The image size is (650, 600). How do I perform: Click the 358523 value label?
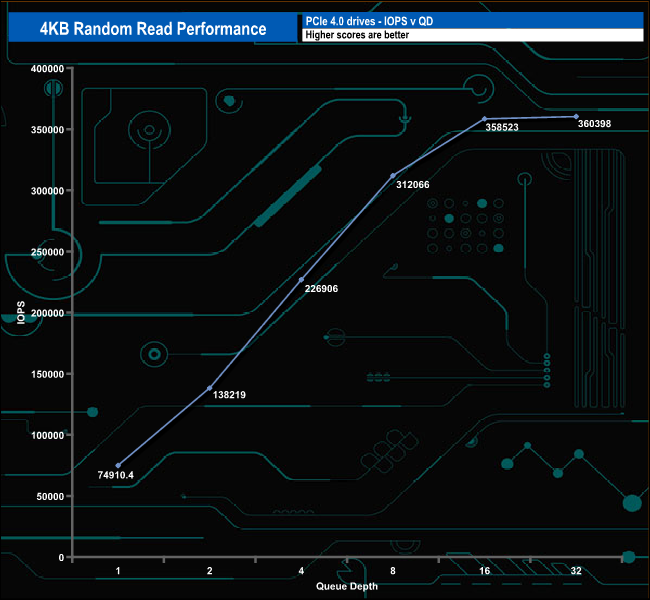(x=503, y=128)
